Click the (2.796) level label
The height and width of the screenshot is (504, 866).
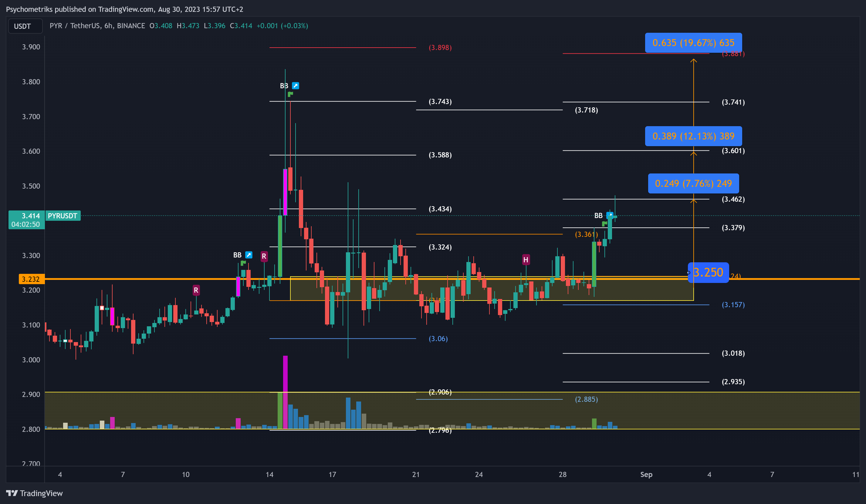[x=440, y=430]
